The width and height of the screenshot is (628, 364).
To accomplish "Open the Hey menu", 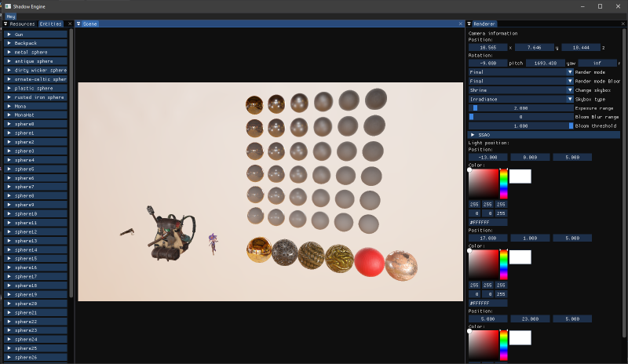I will (x=11, y=16).
